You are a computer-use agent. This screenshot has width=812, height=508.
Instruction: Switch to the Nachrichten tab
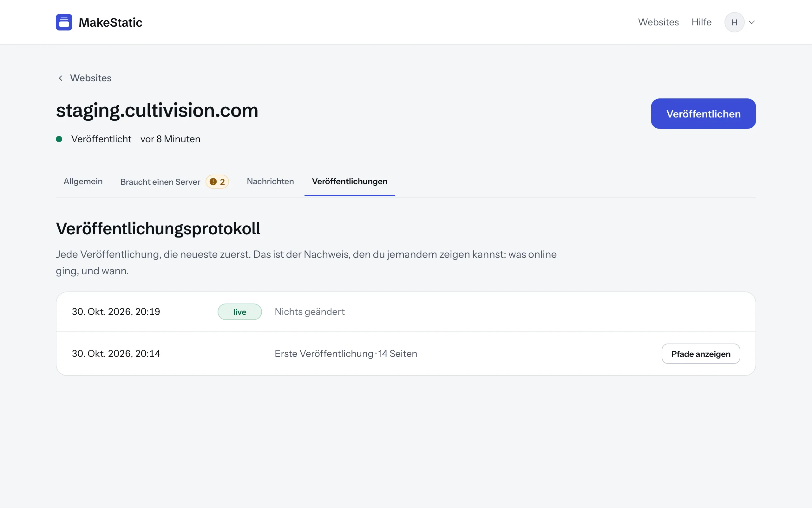point(270,181)
